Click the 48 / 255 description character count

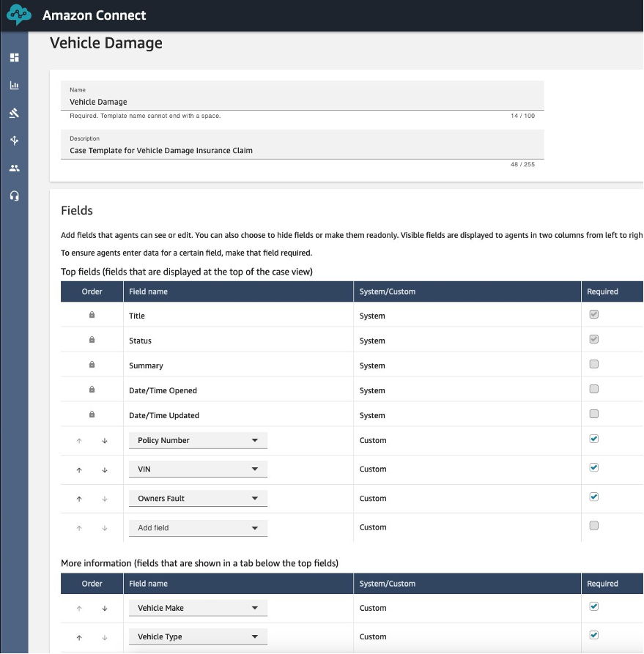[522, 164]
